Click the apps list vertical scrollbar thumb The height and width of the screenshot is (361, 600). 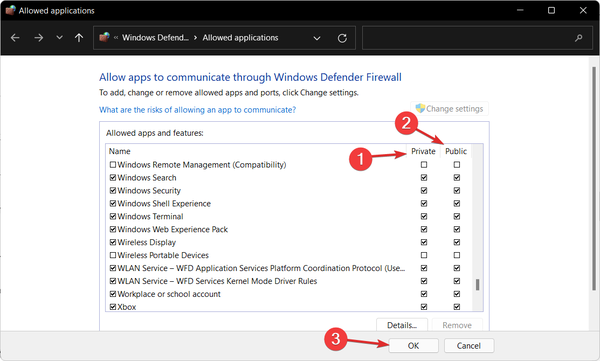click(x=477, y=285)
